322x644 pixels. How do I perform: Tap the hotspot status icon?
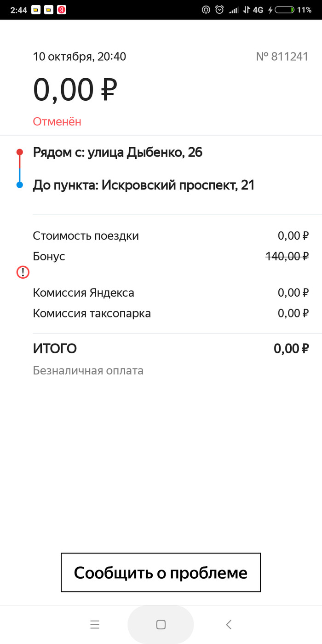tap(206, 10)
